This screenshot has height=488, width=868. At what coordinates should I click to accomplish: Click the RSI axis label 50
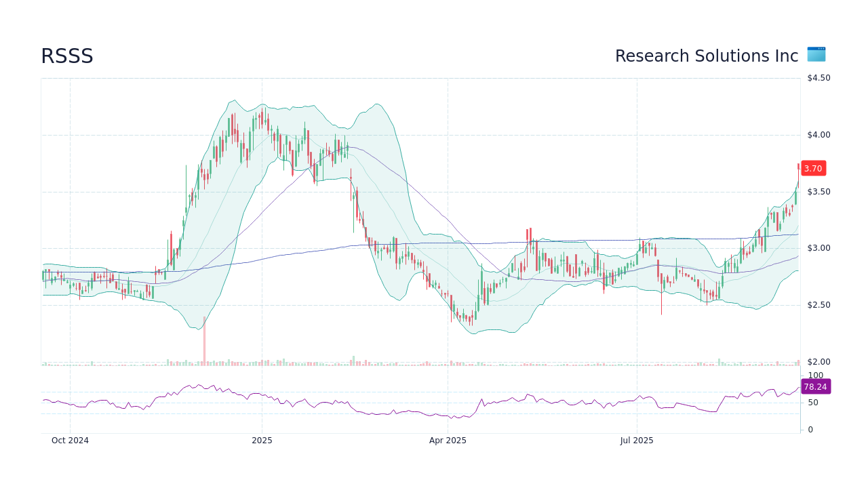[812, 403]
